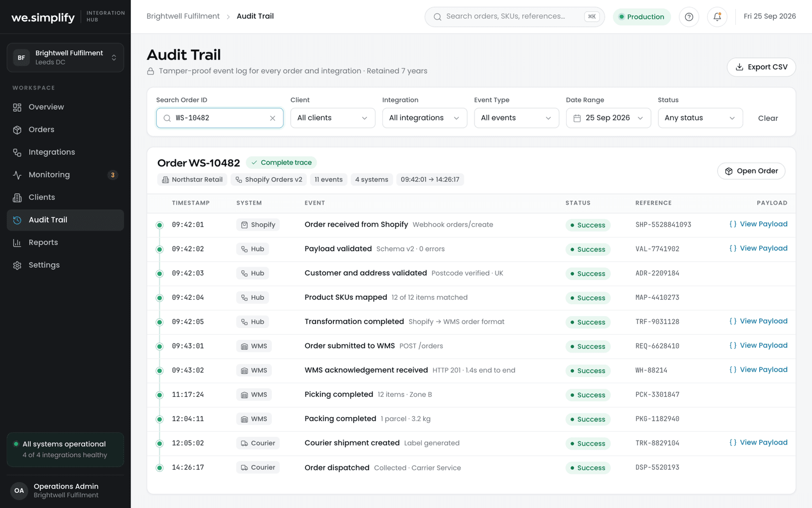Click the Integrations sidebar icon
The width and height of the screenshot is (812, 508).
(17, 152)
